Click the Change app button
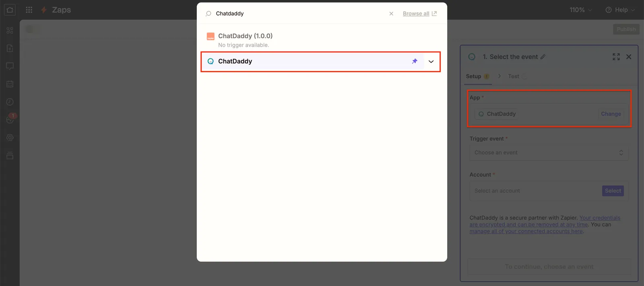644x286 pixels. 611,114
